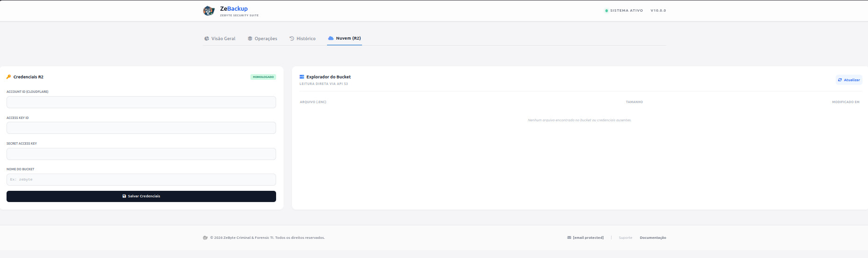Save credentials with Salvar Credenciais button
The height and width of the screenshot is (258, 868).
141,196
